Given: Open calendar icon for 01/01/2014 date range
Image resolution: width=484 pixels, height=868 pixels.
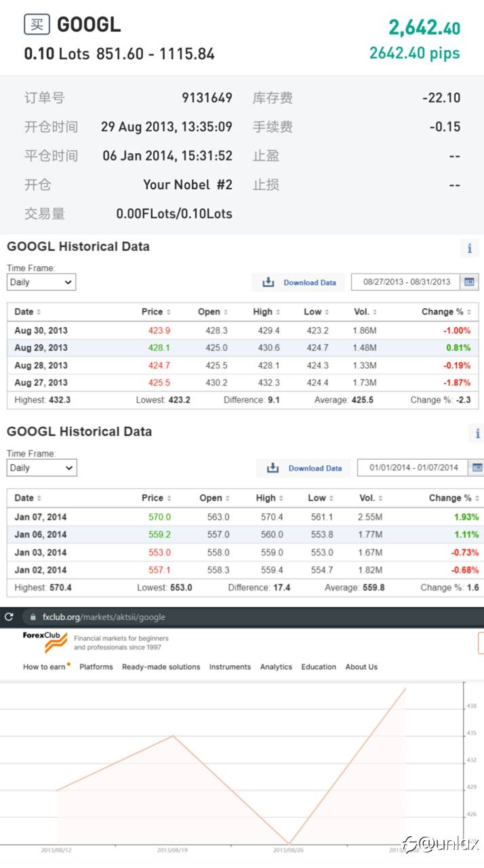Looking at the screenshot, I should (x=477, y=467).
